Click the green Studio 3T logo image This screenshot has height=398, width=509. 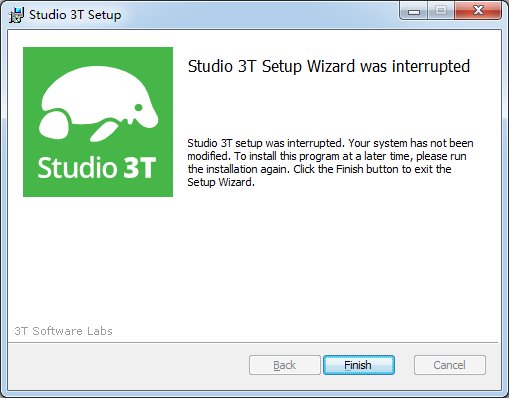pyautogui.click(x=98, y=122)
